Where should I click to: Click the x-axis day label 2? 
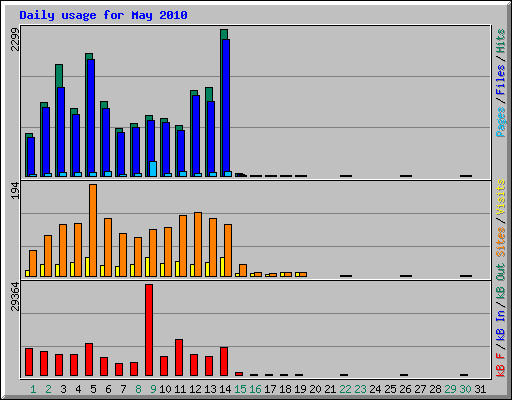(48, 389)
